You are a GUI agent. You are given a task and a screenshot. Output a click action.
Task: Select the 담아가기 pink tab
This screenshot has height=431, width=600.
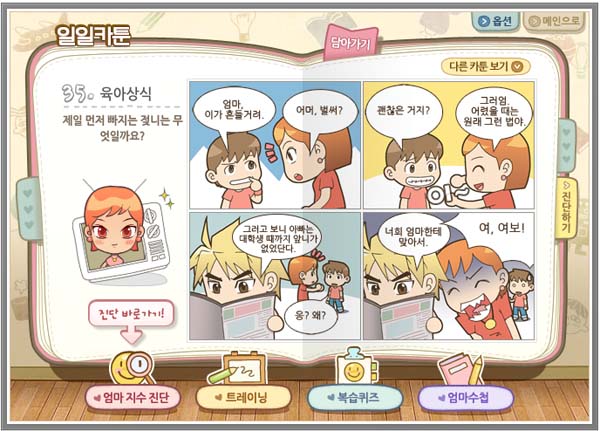point(350,43)
